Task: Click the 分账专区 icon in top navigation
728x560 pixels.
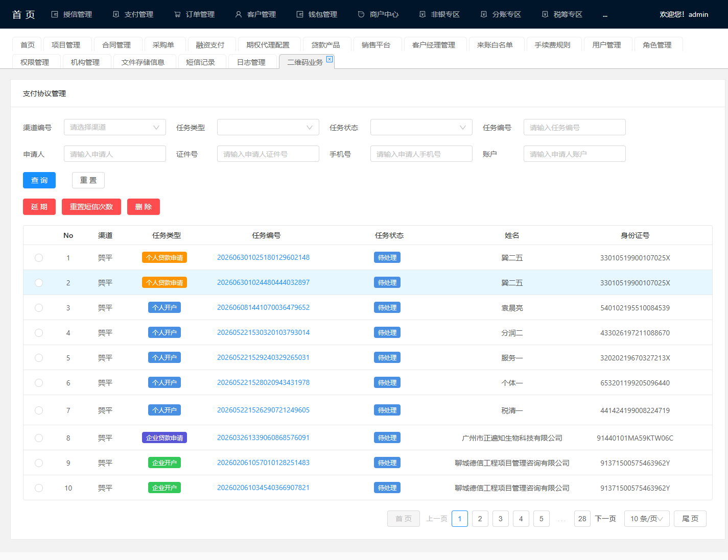Action: pyautogui.click(x=484, y=14)
